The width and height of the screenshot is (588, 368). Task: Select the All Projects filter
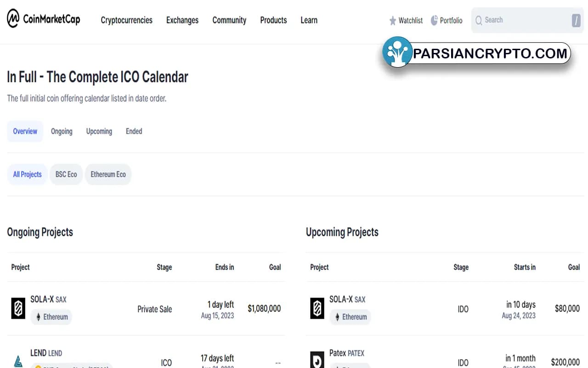[27, 174]
